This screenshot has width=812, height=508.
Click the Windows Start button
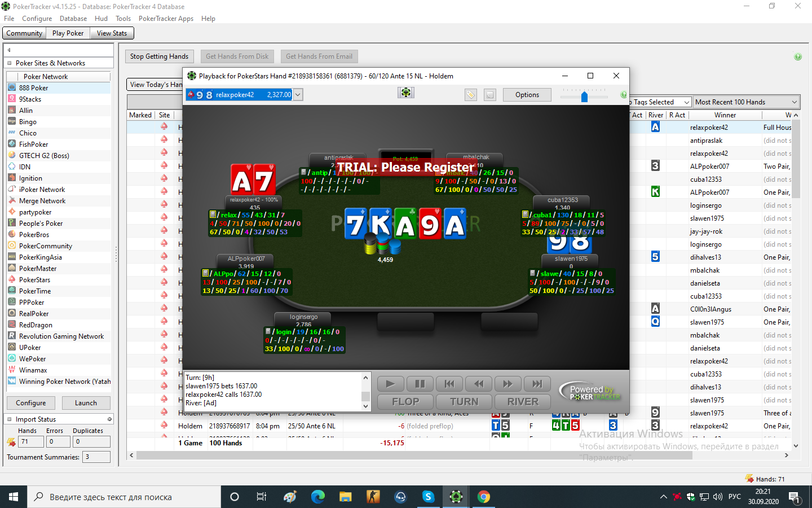tap(14, 497)
